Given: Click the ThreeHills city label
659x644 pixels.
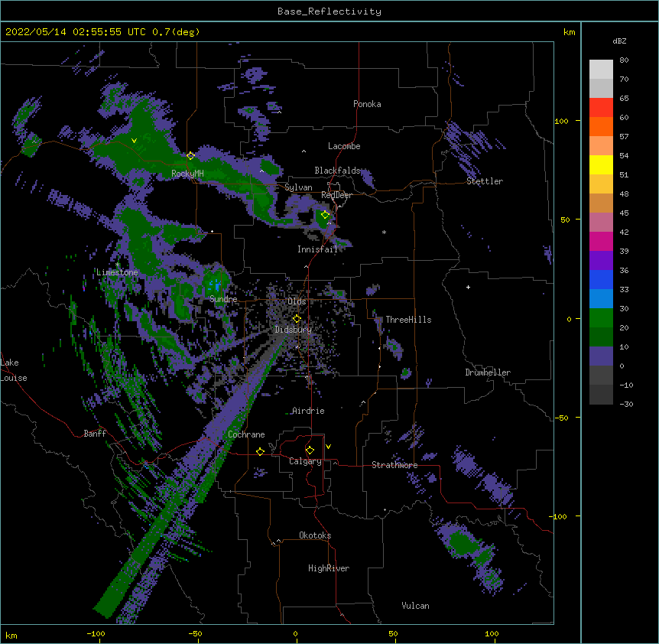Looking at the screenshot, I should tap(408, 320).
